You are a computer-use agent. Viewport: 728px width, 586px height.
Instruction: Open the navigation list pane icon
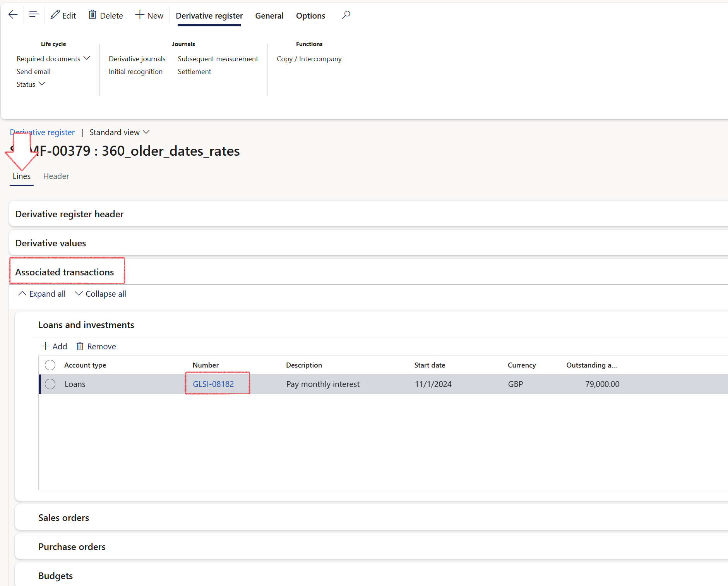[34, 15]
